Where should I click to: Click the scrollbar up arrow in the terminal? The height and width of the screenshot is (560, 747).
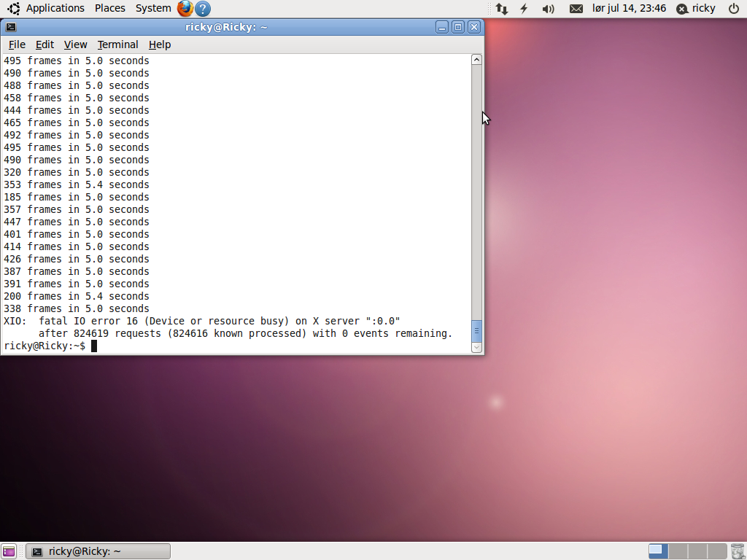tap(476, 60)
